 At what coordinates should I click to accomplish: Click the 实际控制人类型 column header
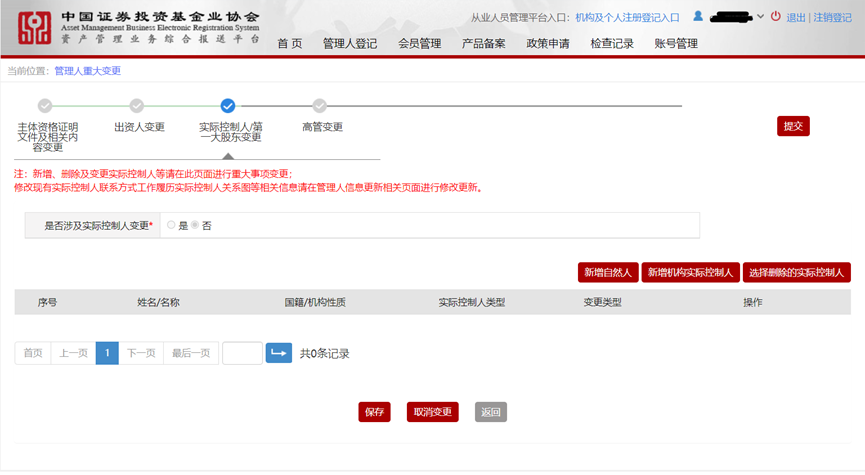[x=472, y=302]
